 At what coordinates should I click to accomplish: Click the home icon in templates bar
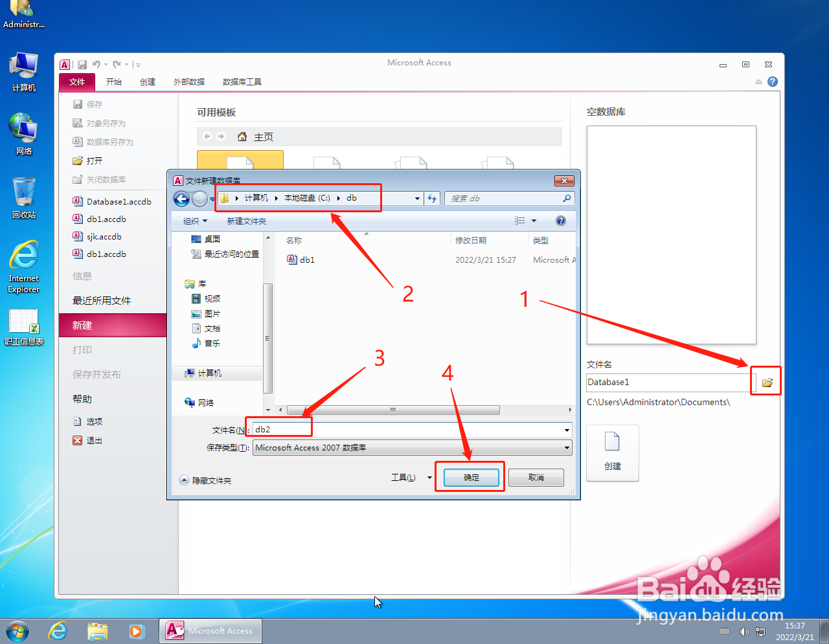[x=242, y=137]
